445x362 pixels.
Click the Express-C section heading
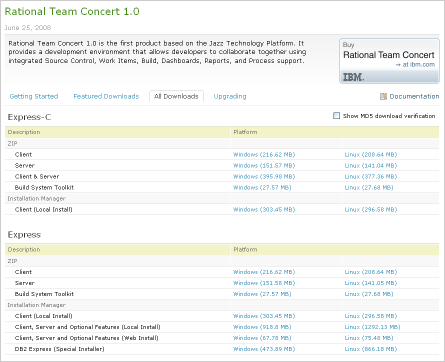(29, 117)
